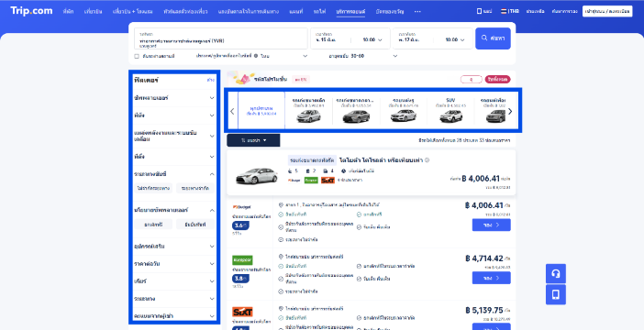This screenshot has height=330, width=644.
Task: Click the right arrow of car type carousel
Action: click(x=510, y=111)
